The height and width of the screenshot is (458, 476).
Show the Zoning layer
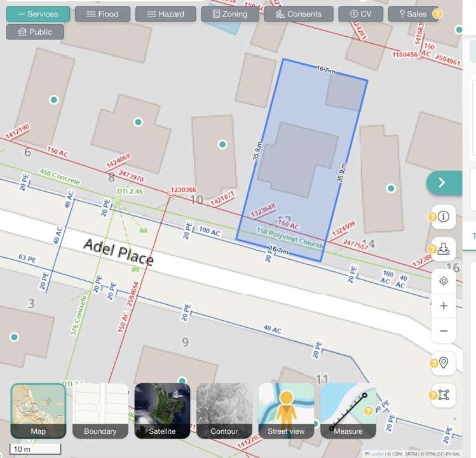[229, 14]
